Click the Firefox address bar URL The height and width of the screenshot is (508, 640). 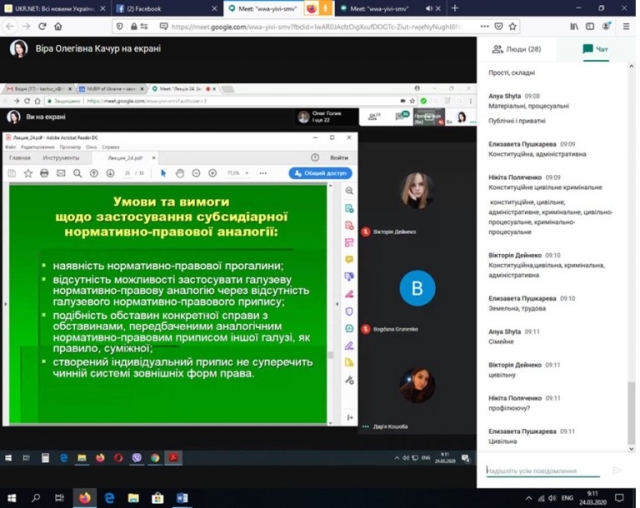pos(316,27)
